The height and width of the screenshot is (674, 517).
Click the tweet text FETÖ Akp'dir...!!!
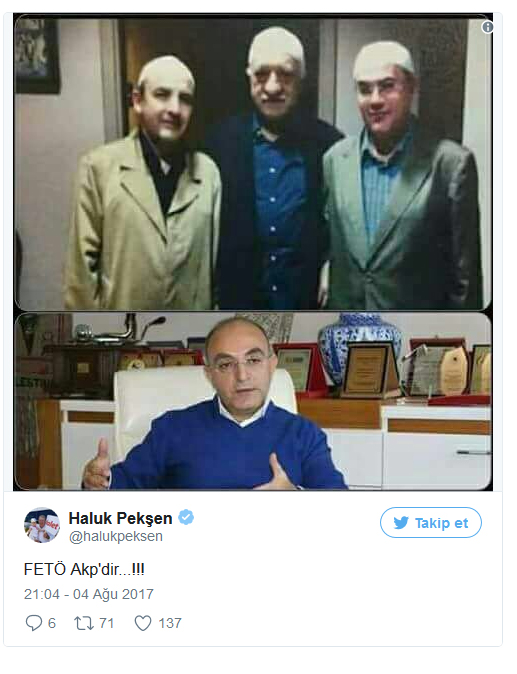[x=84, y=569]
